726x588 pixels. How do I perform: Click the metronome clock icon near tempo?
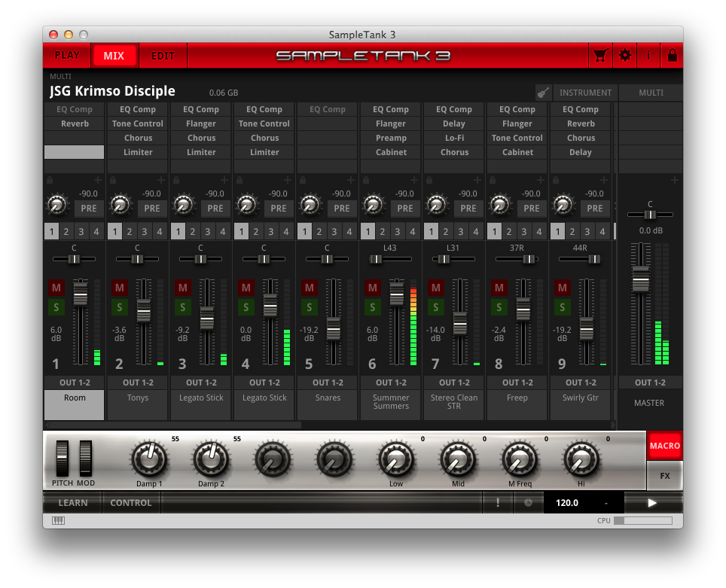(x=529, y=502)
